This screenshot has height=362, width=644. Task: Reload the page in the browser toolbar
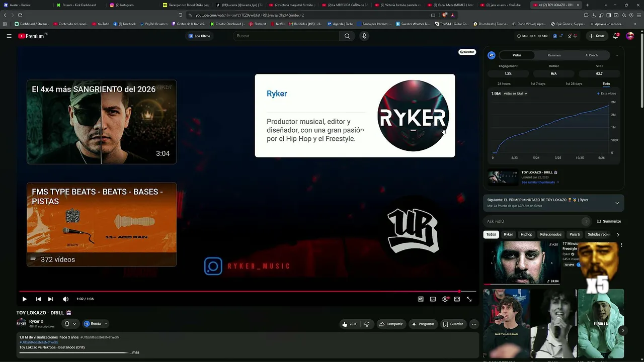[x=20, y=15]
